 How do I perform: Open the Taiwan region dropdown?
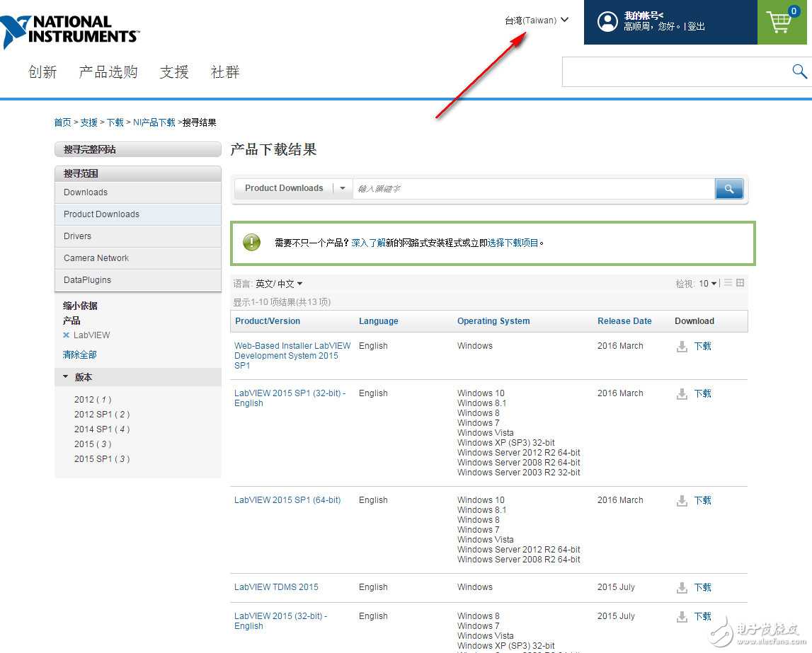537,21
